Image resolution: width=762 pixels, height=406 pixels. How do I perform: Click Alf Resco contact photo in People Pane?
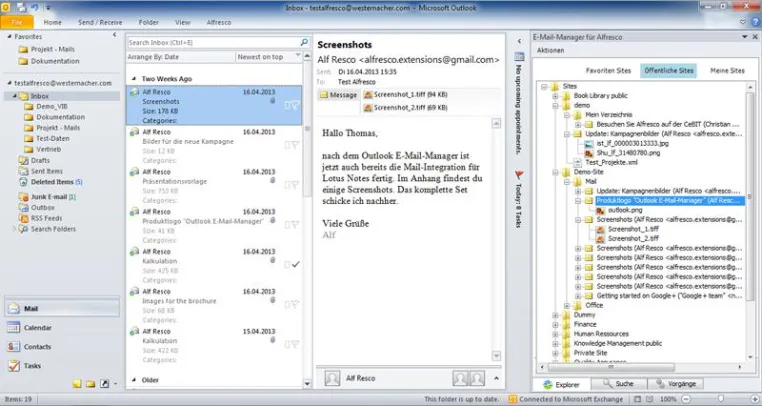[332, 378]
